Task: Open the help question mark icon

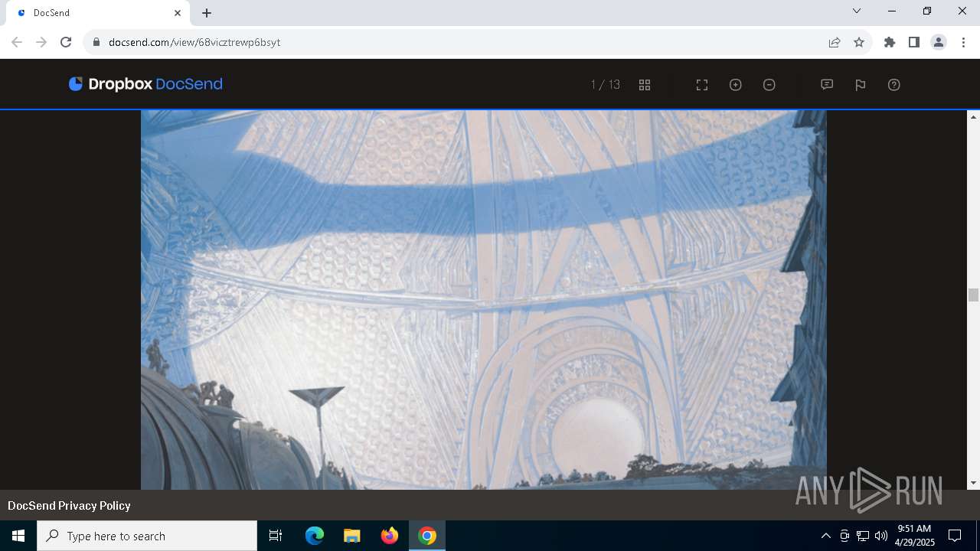Action: pyautogui.click(x=894, y=85)
